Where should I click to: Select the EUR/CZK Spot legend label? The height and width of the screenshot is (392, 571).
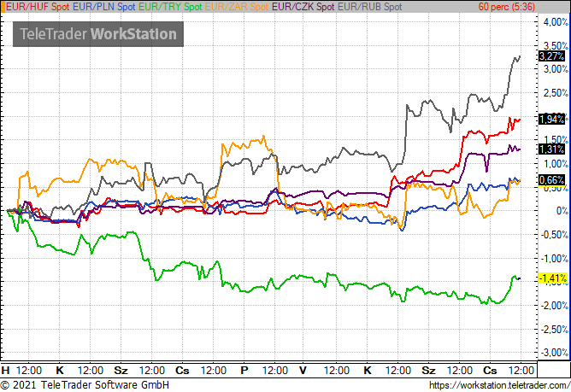pyautogui.click(x=303, y=7)
